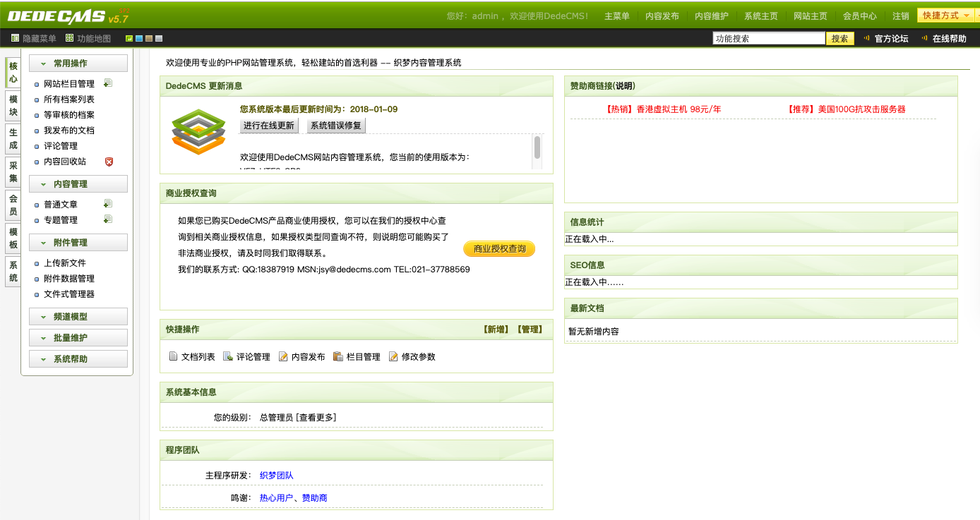Switch to the 核心 vertical tab
The image size is (980, 520).
tap(13, 73)
